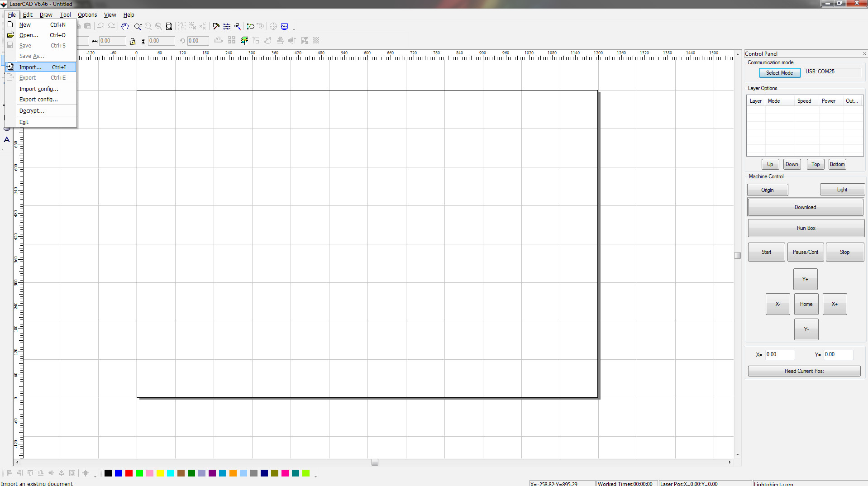Open the Options menu
868x486 pixels.
(x=87, y=15)
